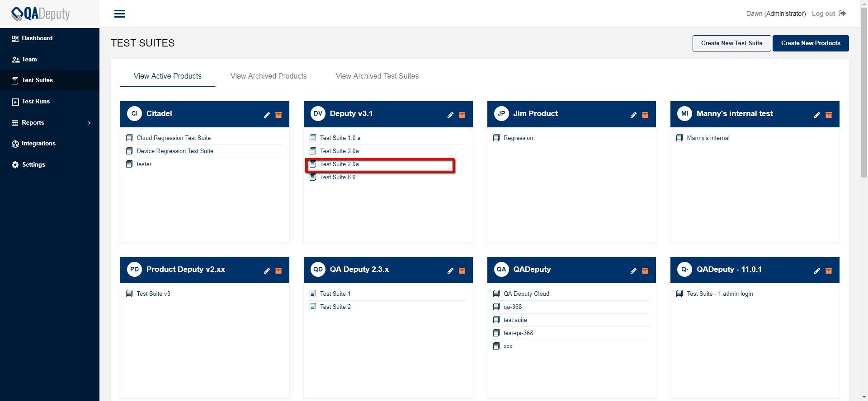Click the QADeputy logo
868x401 pixels.
41,14
